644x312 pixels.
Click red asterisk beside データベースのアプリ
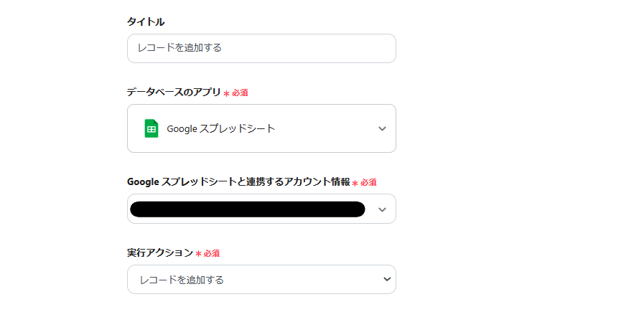(227, 94)
